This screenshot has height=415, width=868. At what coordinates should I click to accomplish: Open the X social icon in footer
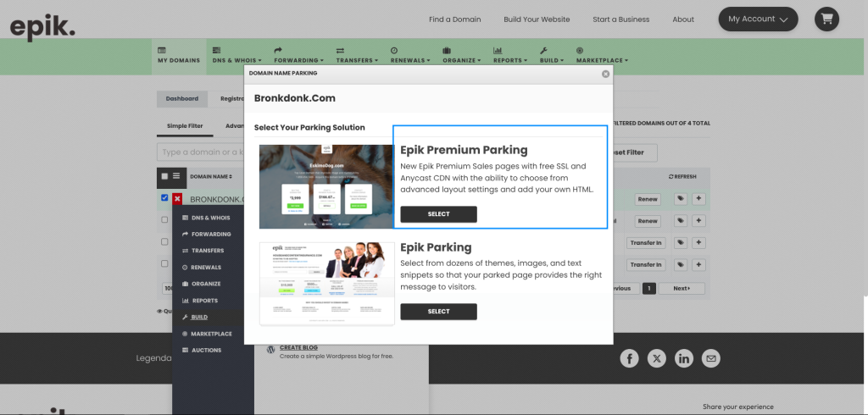coord(657,358)
